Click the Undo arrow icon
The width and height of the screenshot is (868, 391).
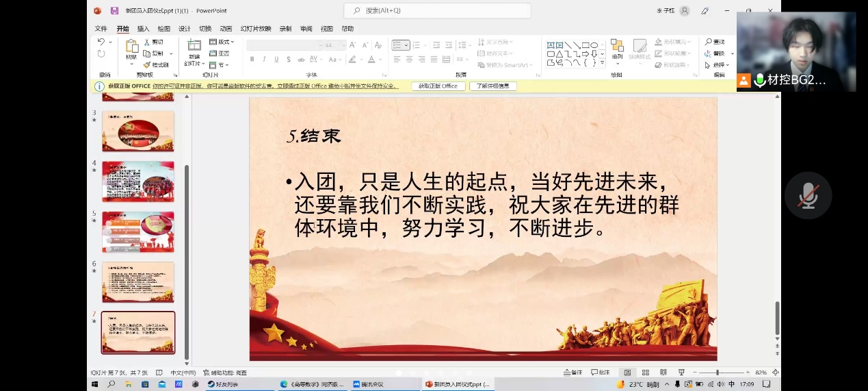(x=101, y=42)
